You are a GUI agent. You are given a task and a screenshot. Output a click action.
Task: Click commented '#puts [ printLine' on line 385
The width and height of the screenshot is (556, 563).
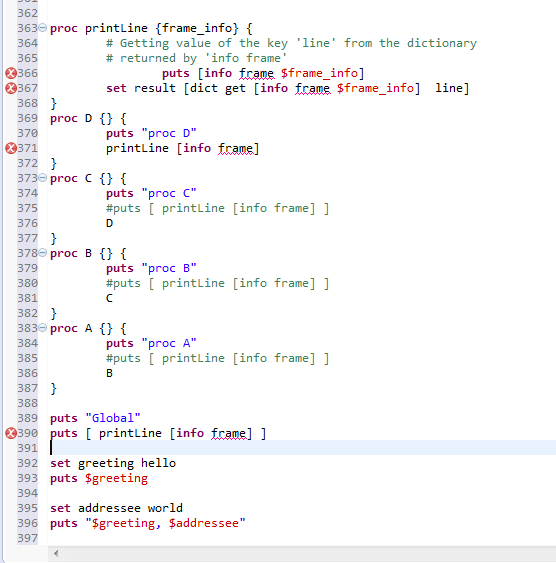coord(165,358)
